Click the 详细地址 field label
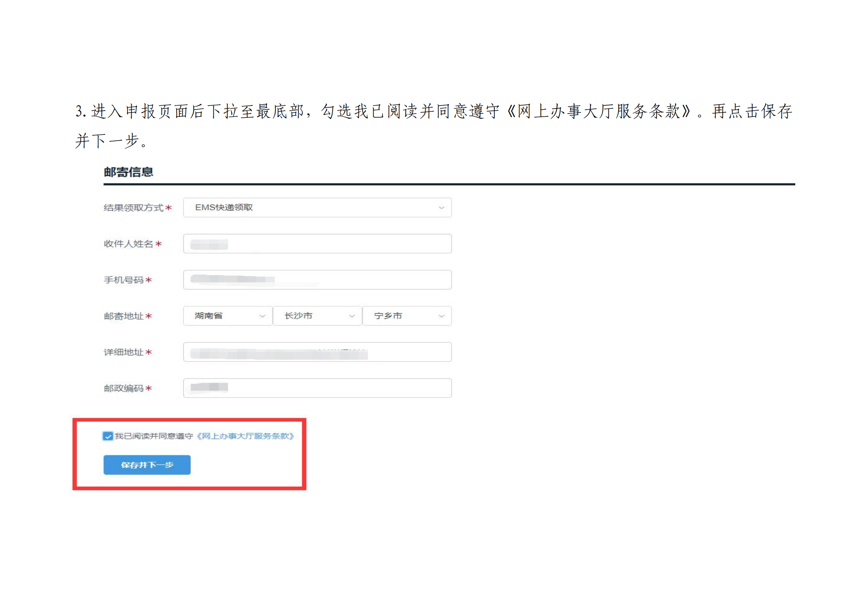Viewport: 868px width, 614px height. click(124, 352)
